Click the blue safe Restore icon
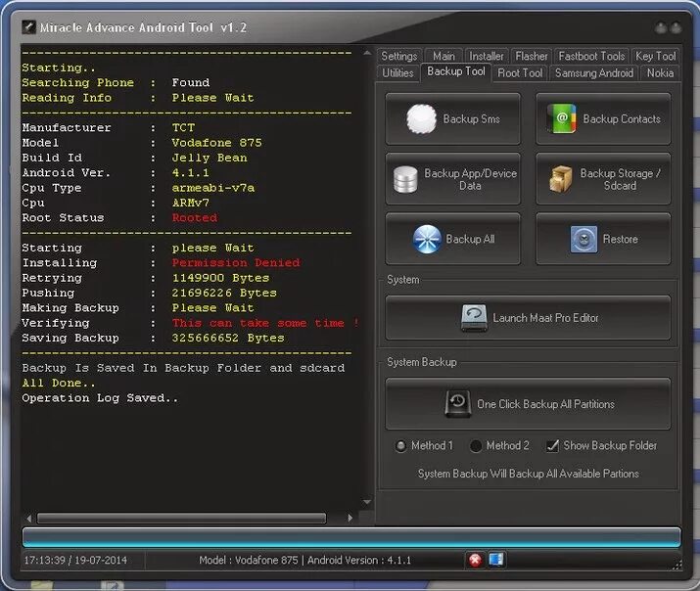Screen dimensions: 700x591 (x=583, y=240)
